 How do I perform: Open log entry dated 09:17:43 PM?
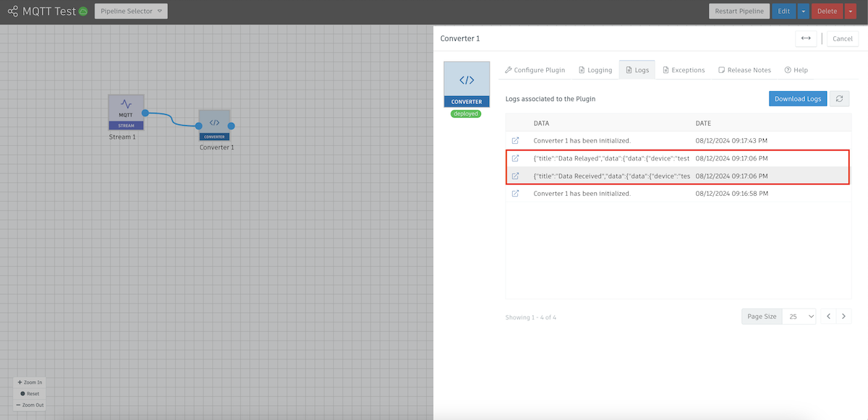(x=515, y=140)
